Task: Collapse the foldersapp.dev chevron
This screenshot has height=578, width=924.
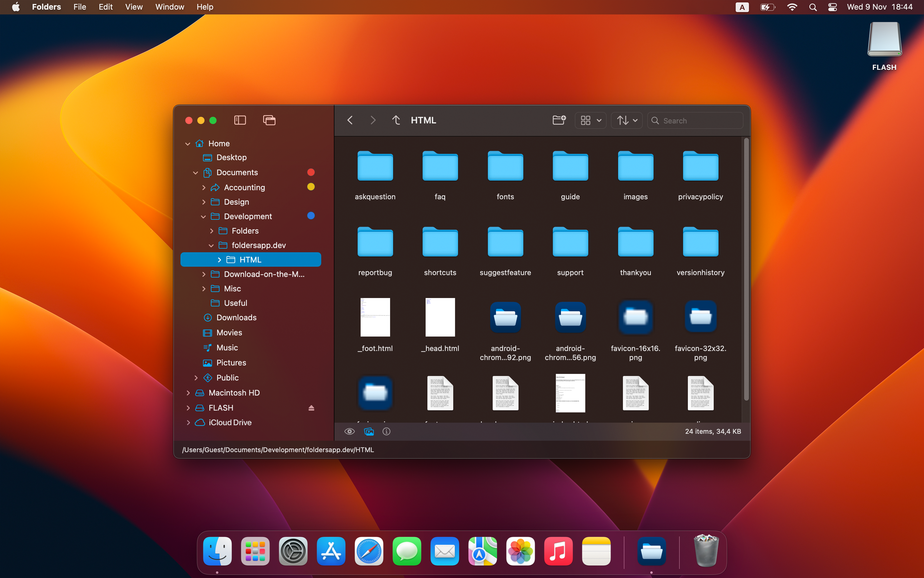Action: click(211, 246)
